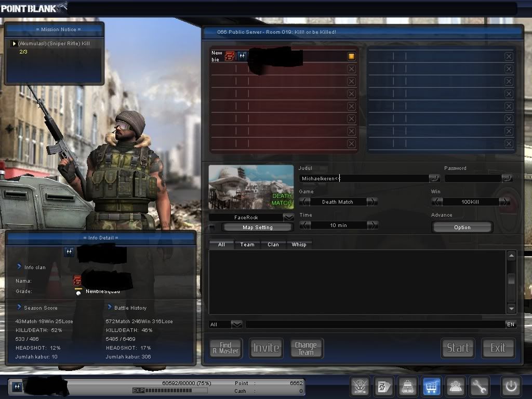Image resolution: width=532 pixels, height=399 pixels.
Task: Click the rank badge in Info Detail panel
Action: point(69,252)
